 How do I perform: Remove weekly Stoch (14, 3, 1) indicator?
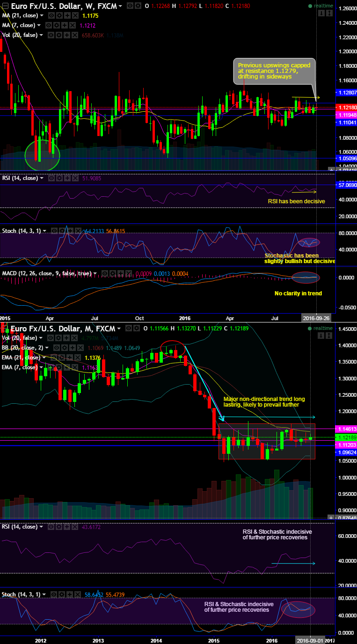(x=78, y=231)
